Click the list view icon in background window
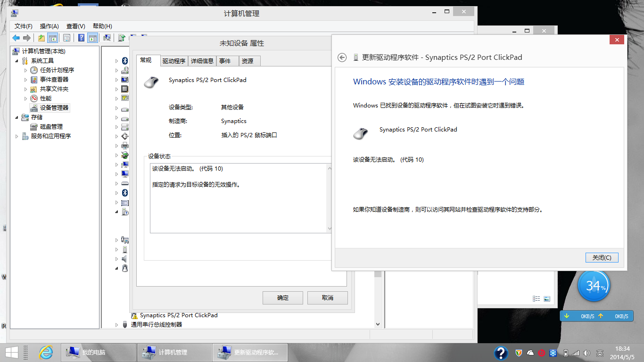 point(536,298)
